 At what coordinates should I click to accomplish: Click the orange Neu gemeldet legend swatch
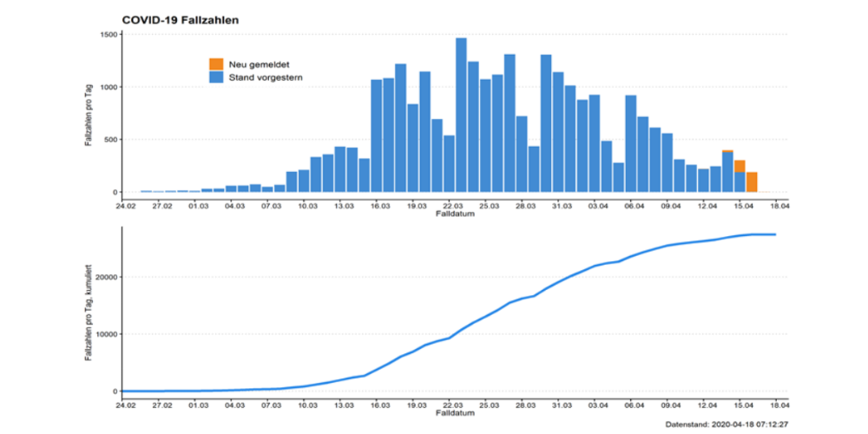216,64
